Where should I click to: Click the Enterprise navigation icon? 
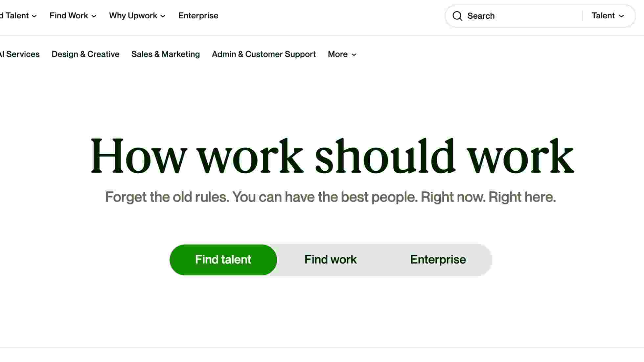click(x=198, y=15)
